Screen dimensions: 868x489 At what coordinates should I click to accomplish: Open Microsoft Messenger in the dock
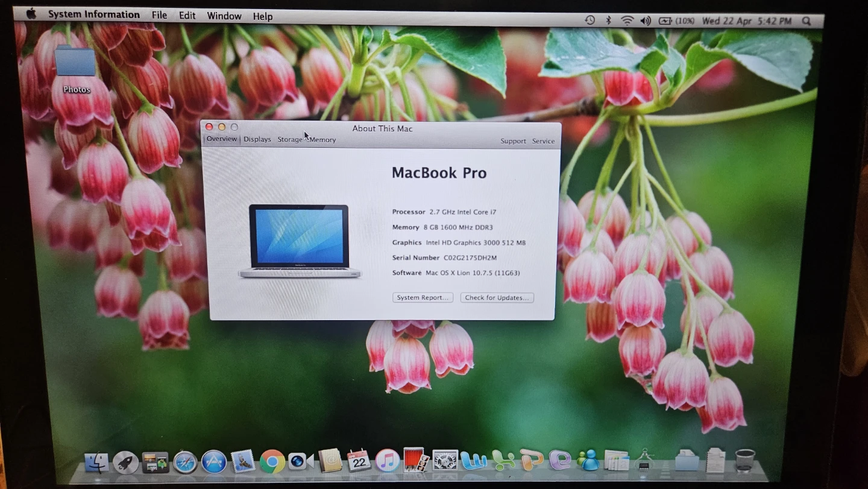588,461
